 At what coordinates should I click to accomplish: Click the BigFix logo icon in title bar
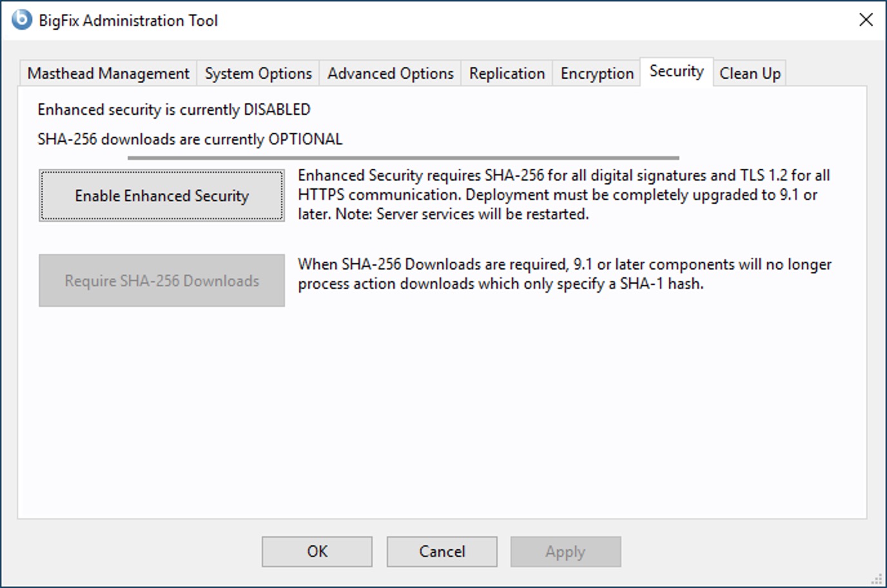tap(21, 20)
